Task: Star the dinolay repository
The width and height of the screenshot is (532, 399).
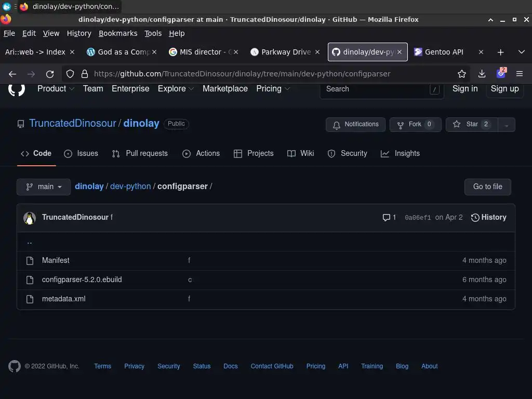Action: (x=472, y=125)
